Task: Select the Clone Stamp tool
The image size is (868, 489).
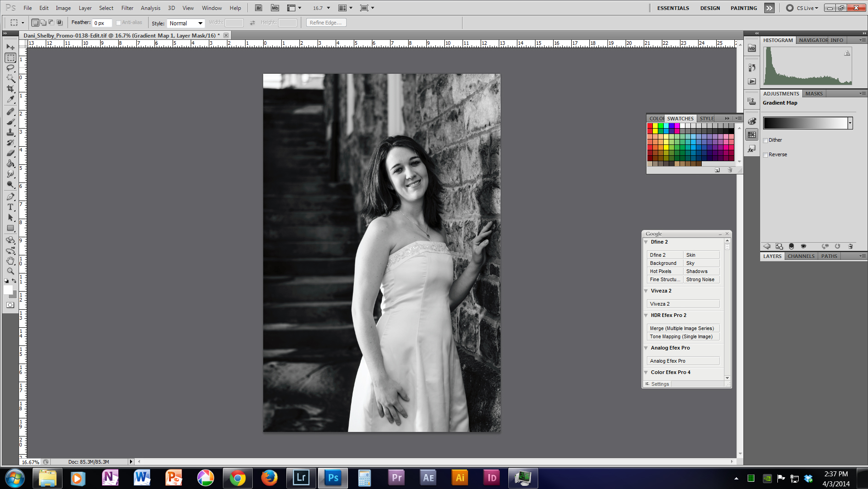Action: (10, 132)
